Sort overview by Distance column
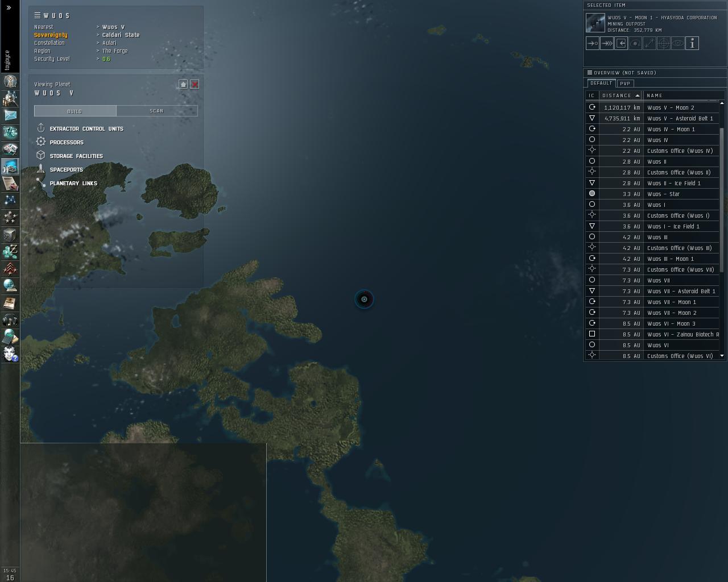Screen dimensions: 728x582 tap(621, 95)
